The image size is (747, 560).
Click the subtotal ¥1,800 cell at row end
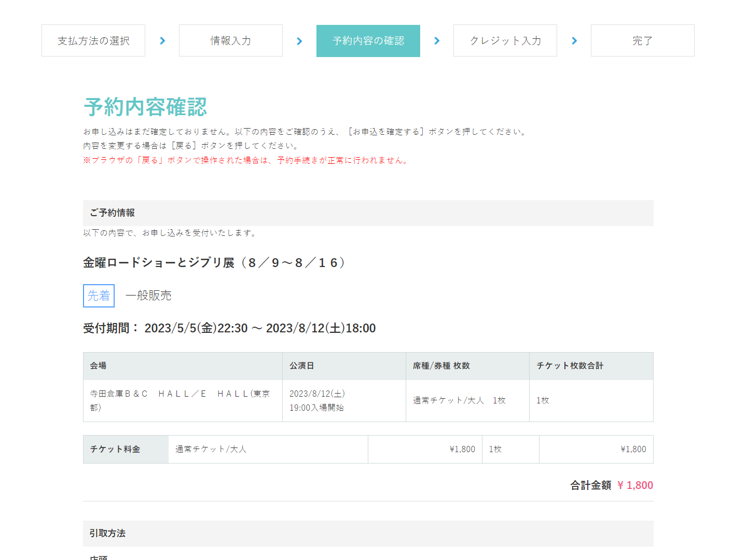pyautogui.click(x=596, y=450)
